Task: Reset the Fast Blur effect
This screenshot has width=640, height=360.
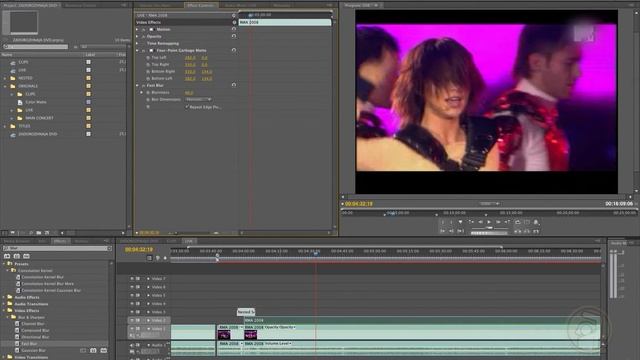Action: (x=234, y=85)
